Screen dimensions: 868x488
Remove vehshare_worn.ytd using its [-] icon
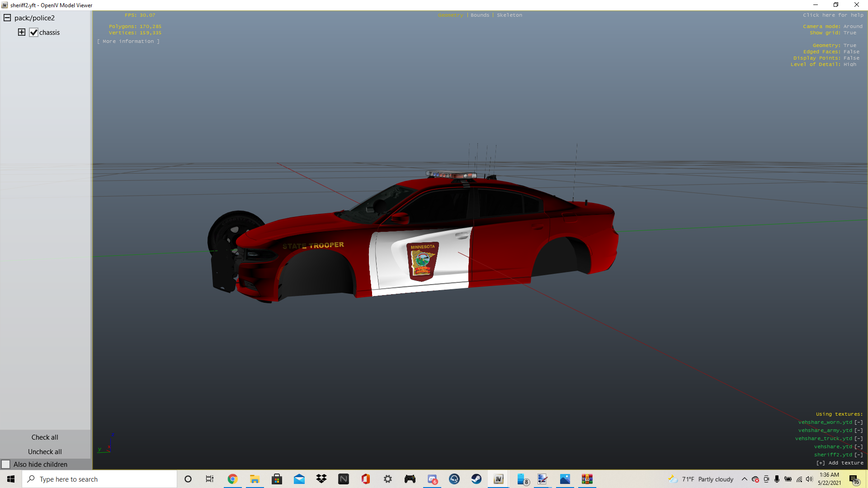point(858,422)
